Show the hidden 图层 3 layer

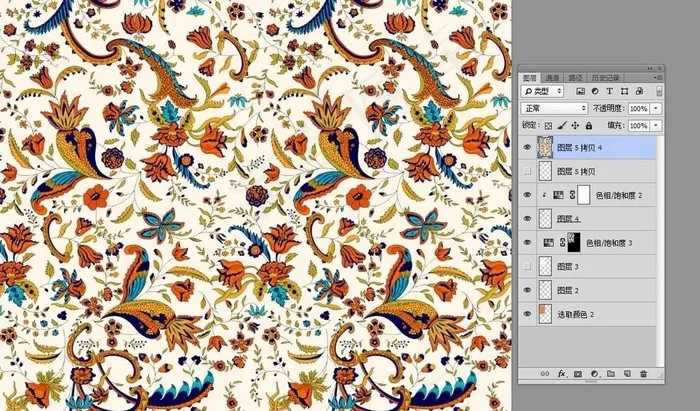coord(526,266)
